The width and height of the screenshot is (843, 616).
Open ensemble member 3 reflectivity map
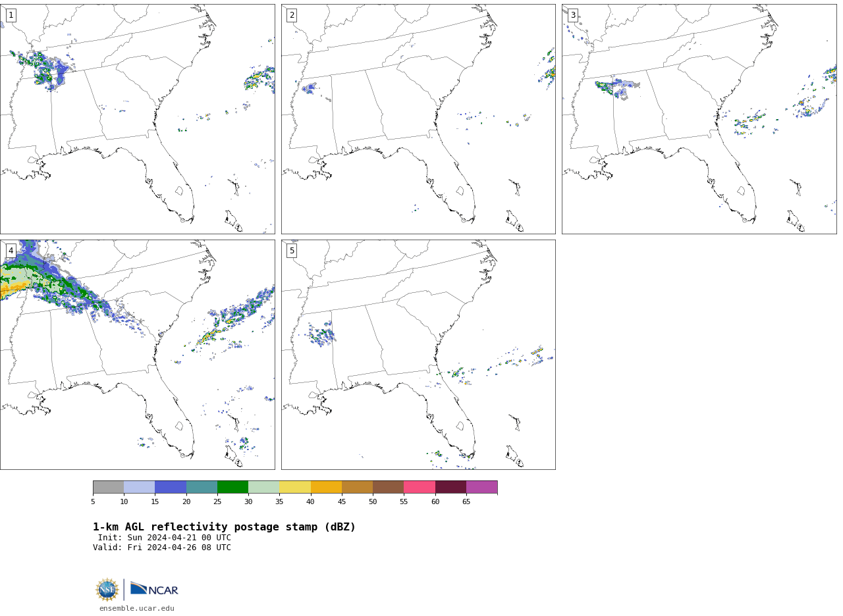point(699,119)
